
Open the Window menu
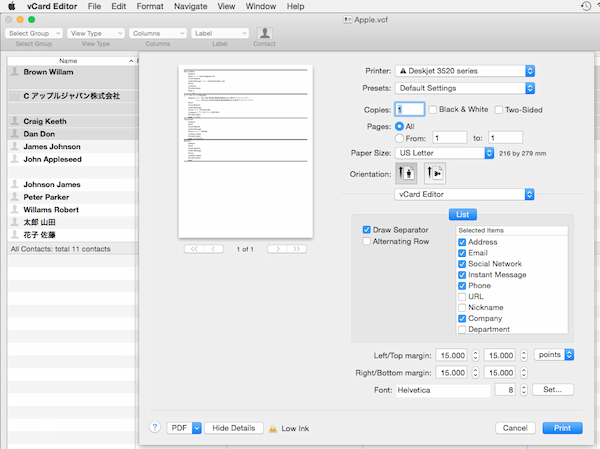[261, 6]
